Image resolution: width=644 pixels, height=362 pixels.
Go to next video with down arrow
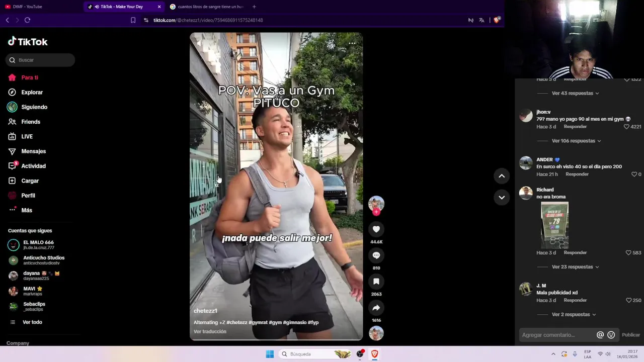[502, 197]
